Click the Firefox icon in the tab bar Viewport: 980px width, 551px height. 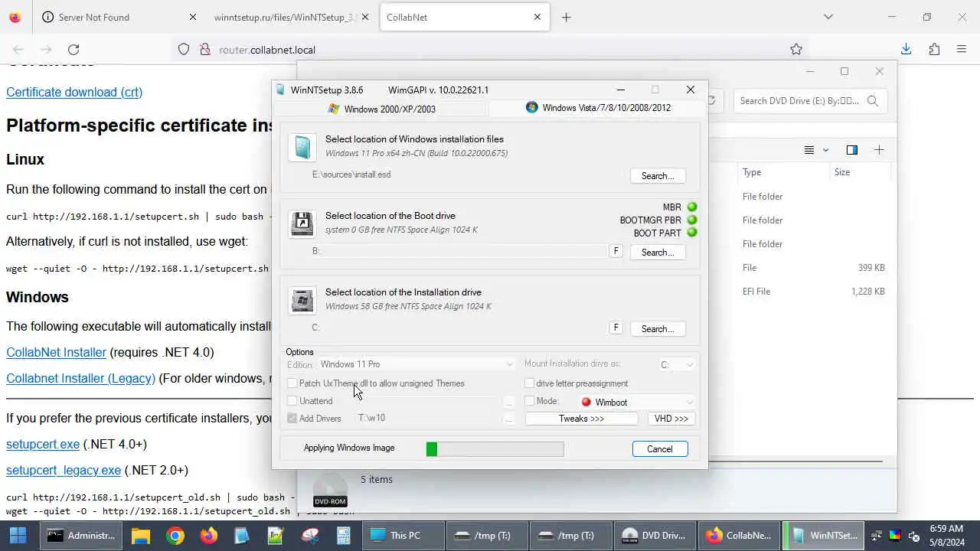[x=15, y=17]
